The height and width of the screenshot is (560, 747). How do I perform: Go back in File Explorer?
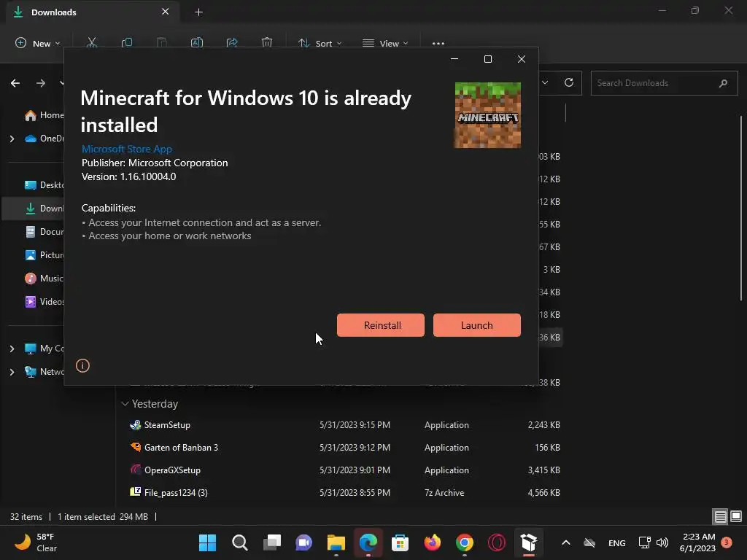(15, 83)
